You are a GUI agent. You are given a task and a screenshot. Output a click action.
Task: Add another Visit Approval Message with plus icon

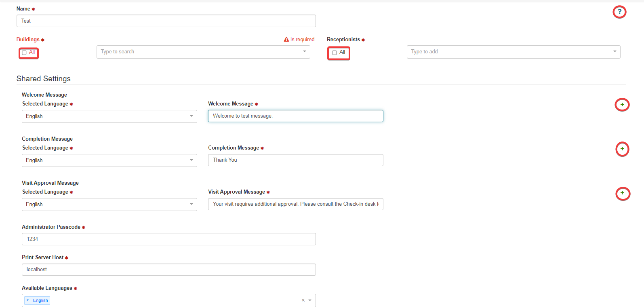622,193
